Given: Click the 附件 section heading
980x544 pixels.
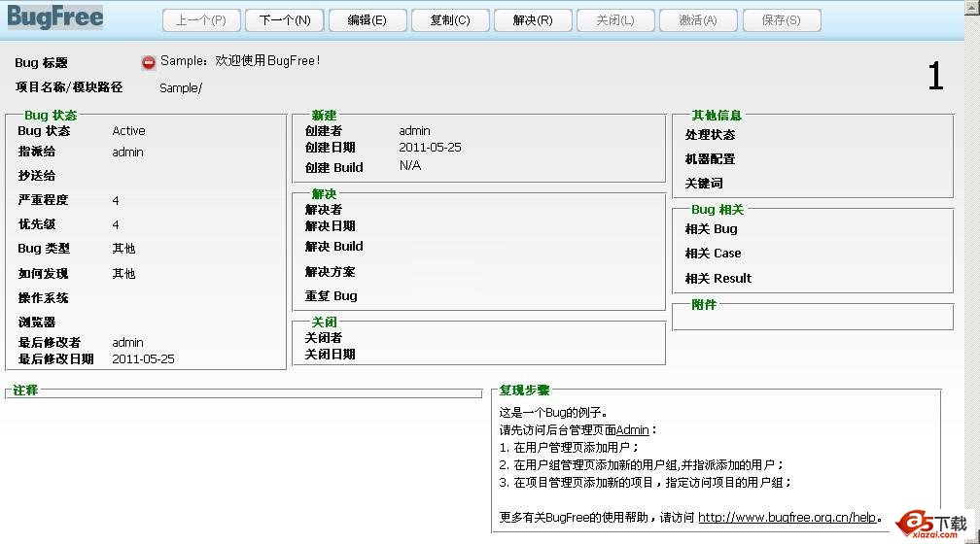Looking at the screenshot, I should [x=704, y=305].
